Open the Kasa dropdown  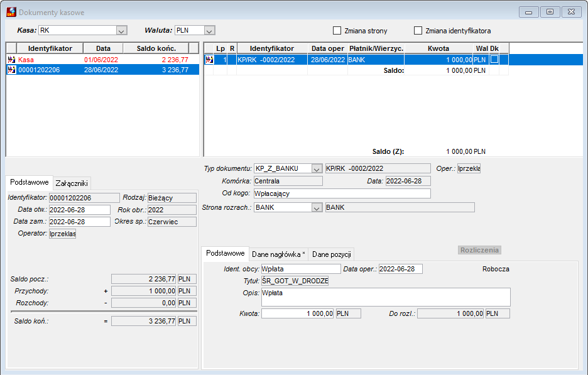tap(121, 30)
